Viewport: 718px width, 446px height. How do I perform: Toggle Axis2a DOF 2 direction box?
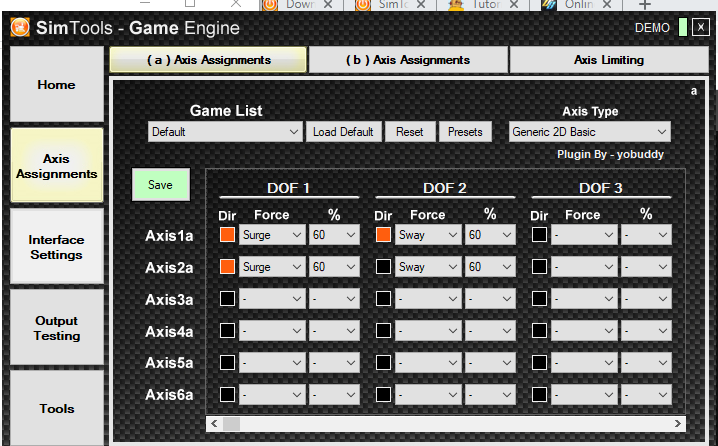tap(383, 267)
